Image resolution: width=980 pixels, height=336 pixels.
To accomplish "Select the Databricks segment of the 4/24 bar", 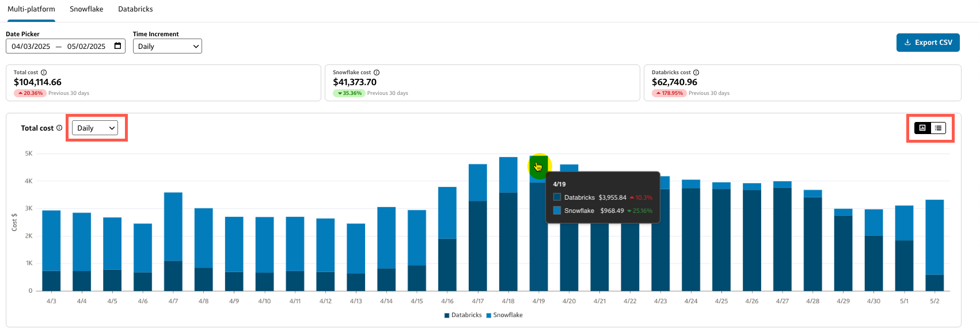I will pyautogui.click(x=691, y=240).
